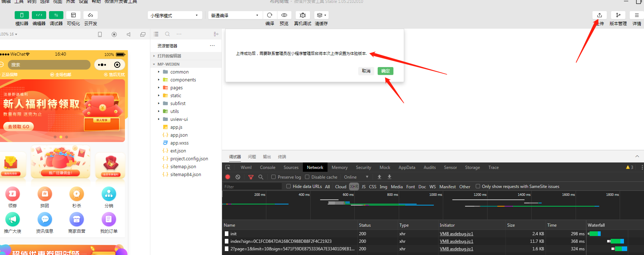
Task: Toggle the debugger (调试器) panel button
Action: coord(56,15)
